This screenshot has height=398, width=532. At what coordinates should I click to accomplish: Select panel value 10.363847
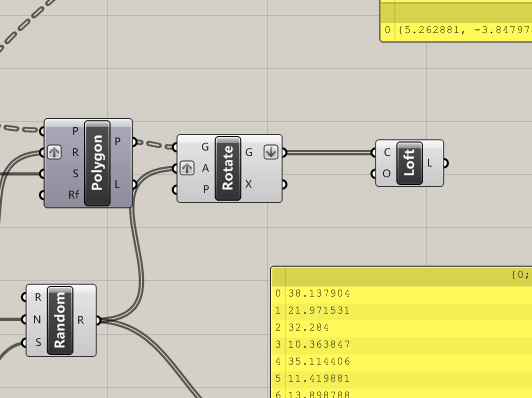pyautogui.click(x=319, y=344)
